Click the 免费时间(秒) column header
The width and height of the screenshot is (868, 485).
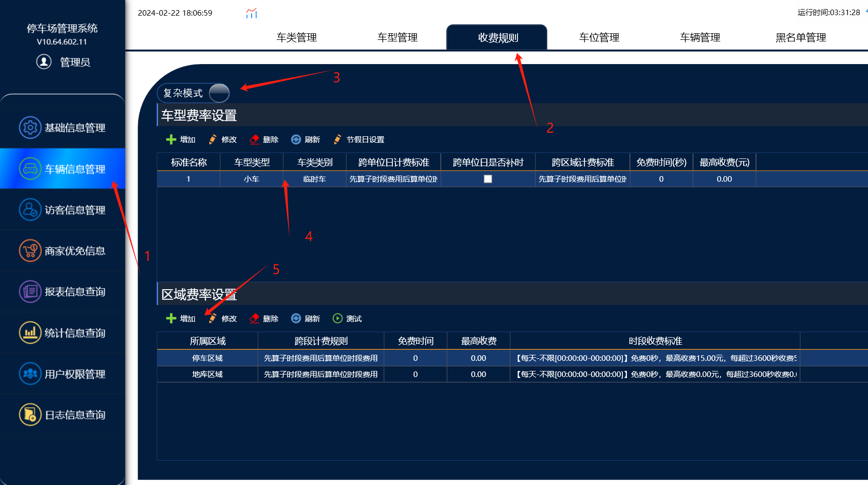coord(661,162)
